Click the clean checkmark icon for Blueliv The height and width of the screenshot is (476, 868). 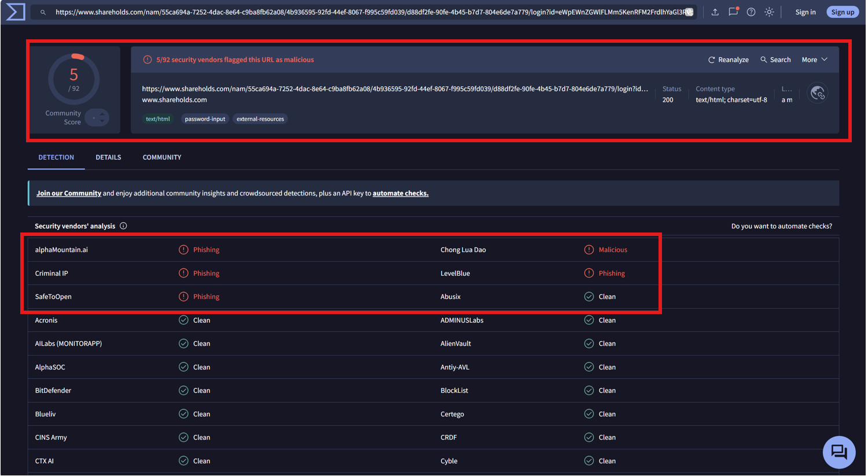coord(183,414)
